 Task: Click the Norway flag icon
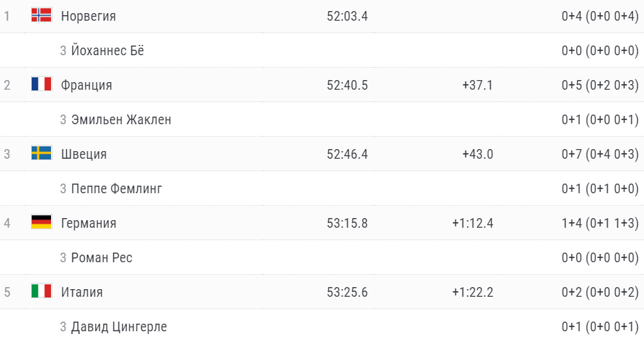click(41, 15)
